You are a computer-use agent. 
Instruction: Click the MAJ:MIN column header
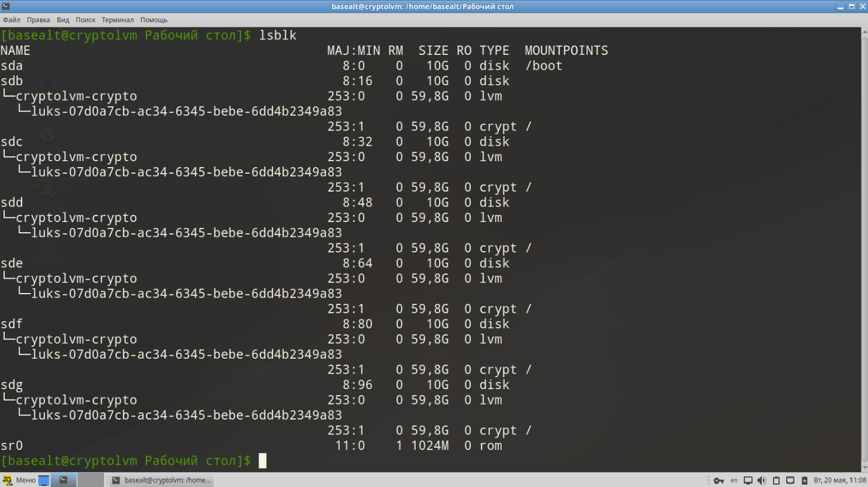[354, 51]
